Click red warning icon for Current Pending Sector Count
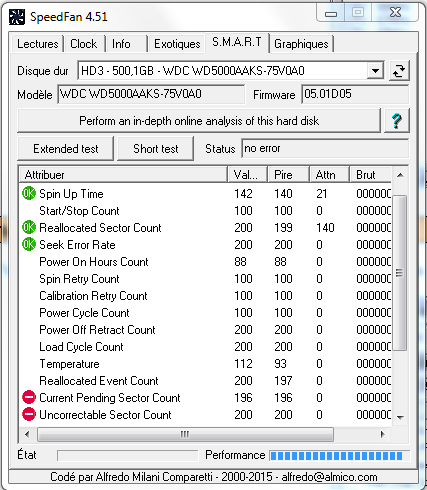Viewport: 427px width, 490px height. point(29,397)
